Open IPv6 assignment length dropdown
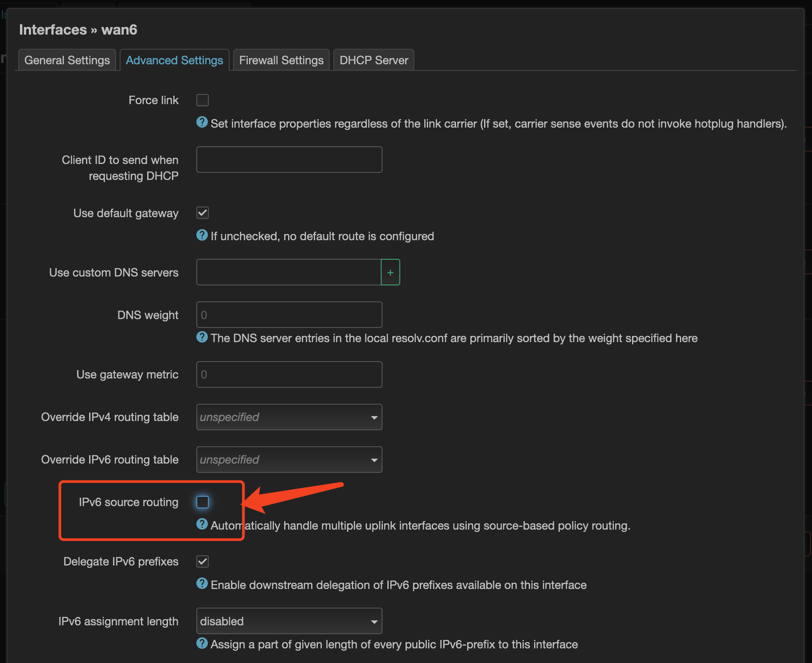This screenshot has height=663, width=812. (x=289, y=621)
